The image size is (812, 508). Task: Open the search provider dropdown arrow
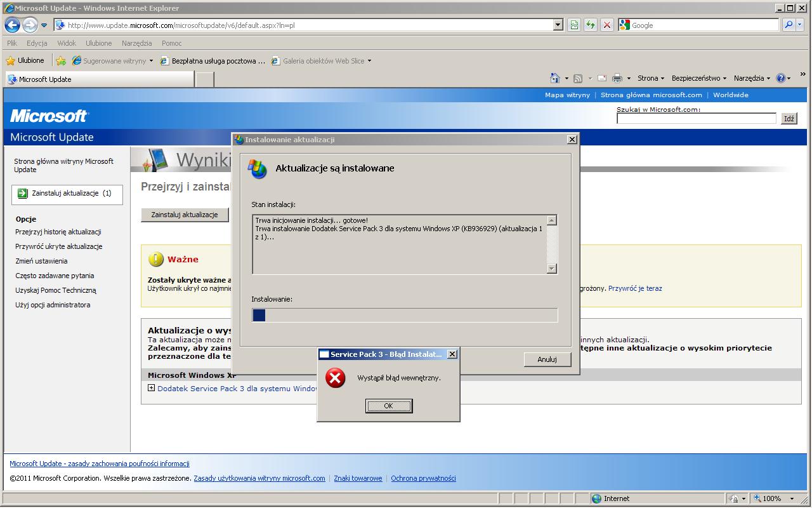tap(799, 25)
